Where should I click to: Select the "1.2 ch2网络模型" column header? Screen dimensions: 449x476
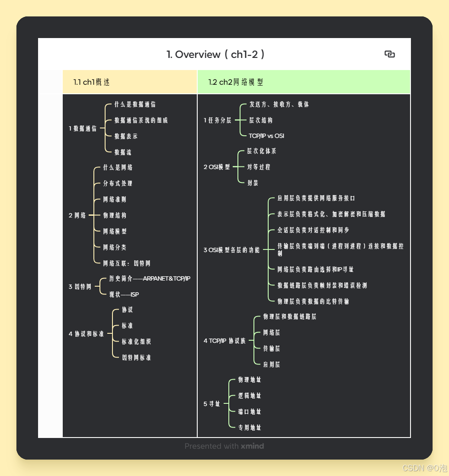(304, 82)
